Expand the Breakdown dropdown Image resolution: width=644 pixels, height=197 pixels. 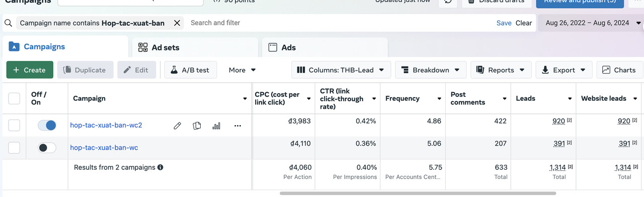(431, 70)
